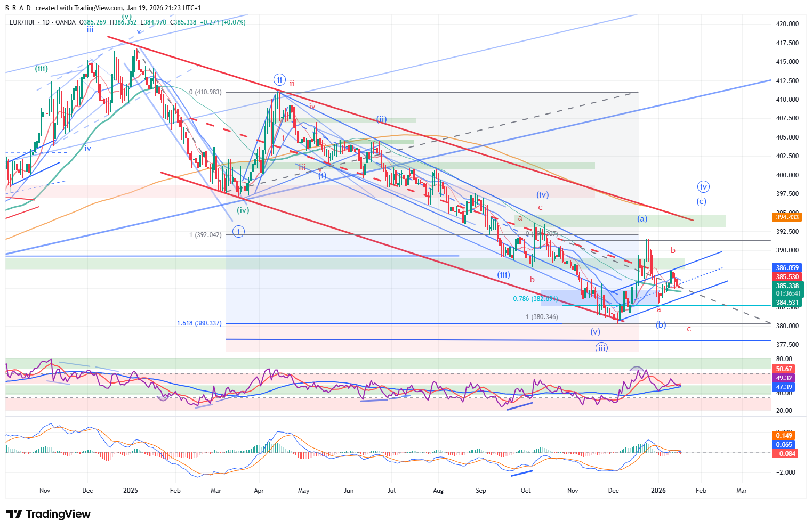Click the blue 386.059 price label

(x=787, y=268)
